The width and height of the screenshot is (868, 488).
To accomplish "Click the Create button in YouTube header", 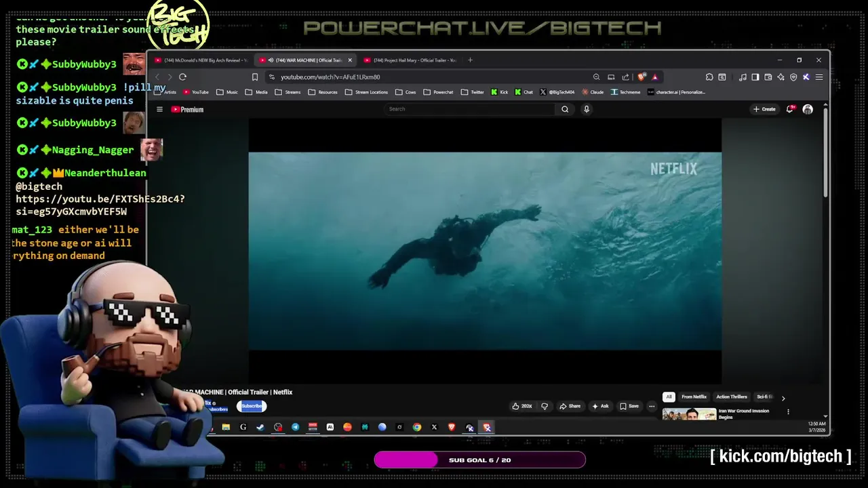I will click(764, 109).
